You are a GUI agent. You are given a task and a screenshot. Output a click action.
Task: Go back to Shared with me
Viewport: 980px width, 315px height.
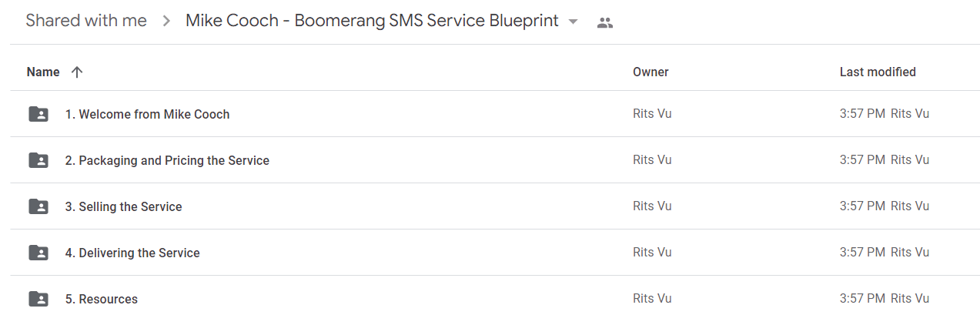coord(86,21)
